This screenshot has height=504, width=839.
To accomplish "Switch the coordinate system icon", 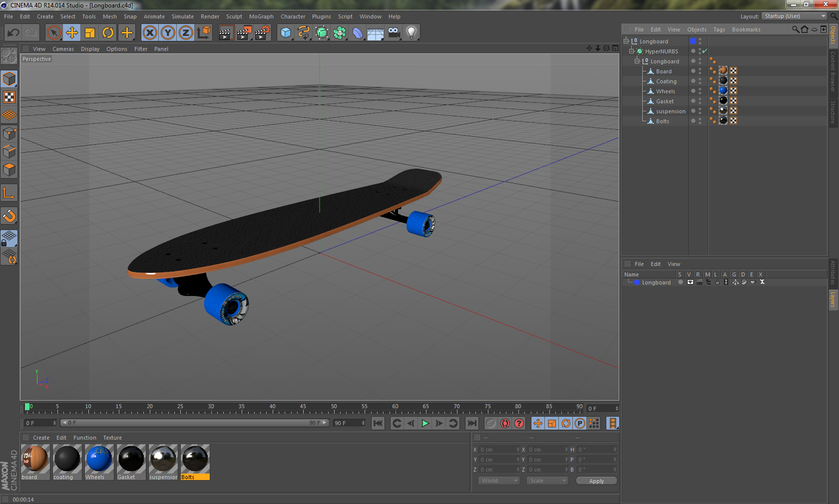I will click(x=204, y=33).
